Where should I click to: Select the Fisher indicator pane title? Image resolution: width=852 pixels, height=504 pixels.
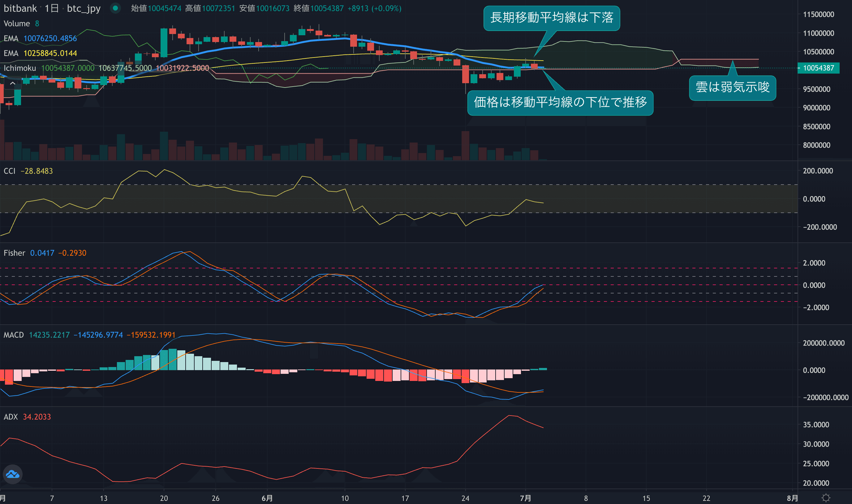(14, 253)
